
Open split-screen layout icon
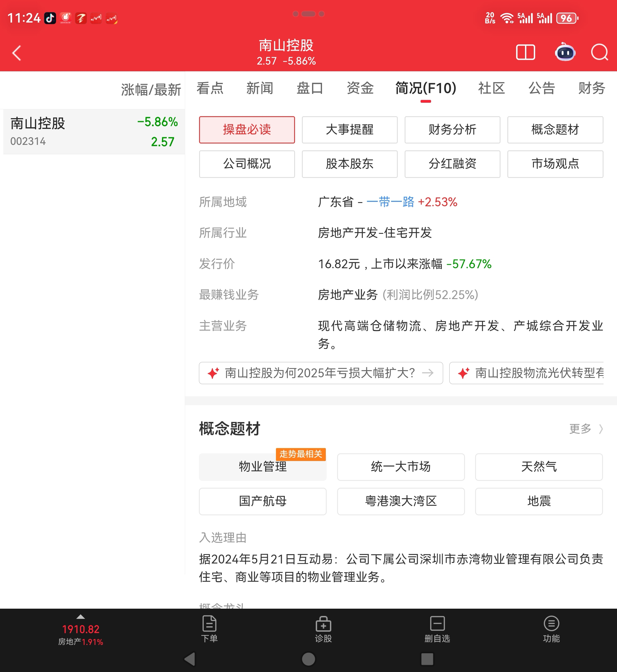[x=525, y=52]
